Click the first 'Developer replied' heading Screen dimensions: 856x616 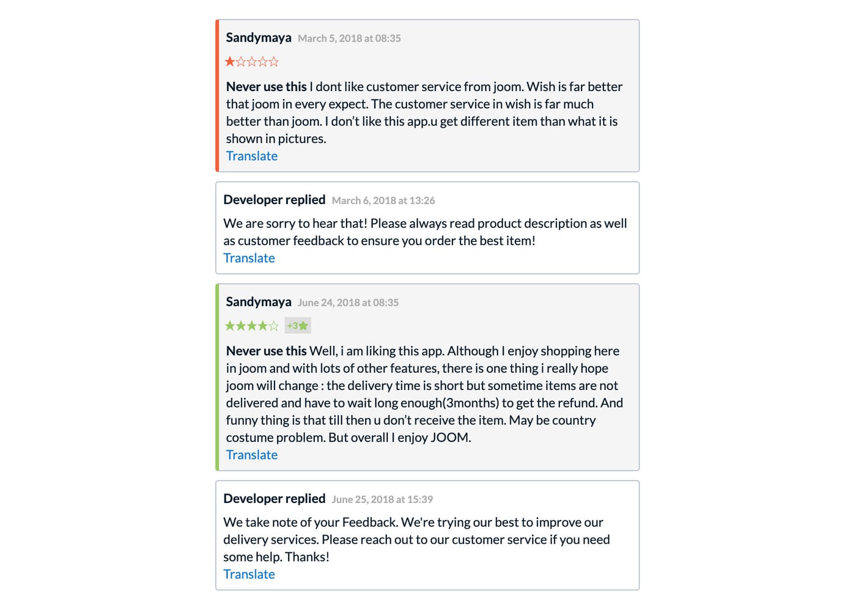274,200
